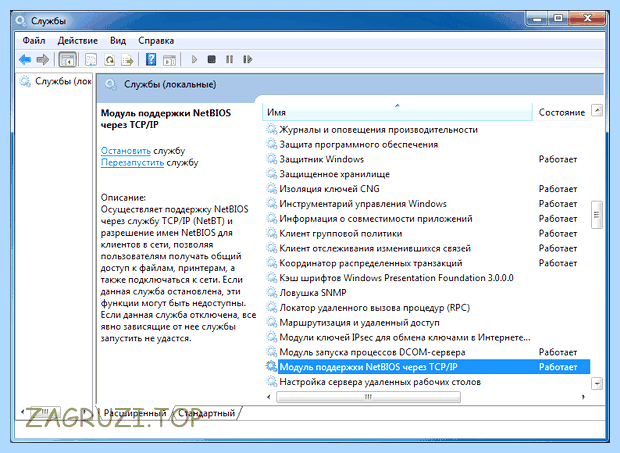Screen dimensions: 620x453
Task: Click the gear icon beside Защищенное хранилище
Action: pyautogui.click(x=272, y=174)
